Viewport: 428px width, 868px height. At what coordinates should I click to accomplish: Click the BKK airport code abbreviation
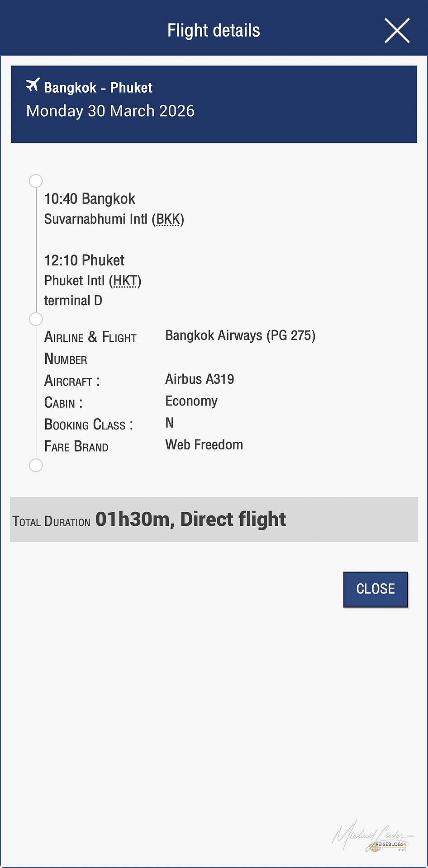point(168,219)
